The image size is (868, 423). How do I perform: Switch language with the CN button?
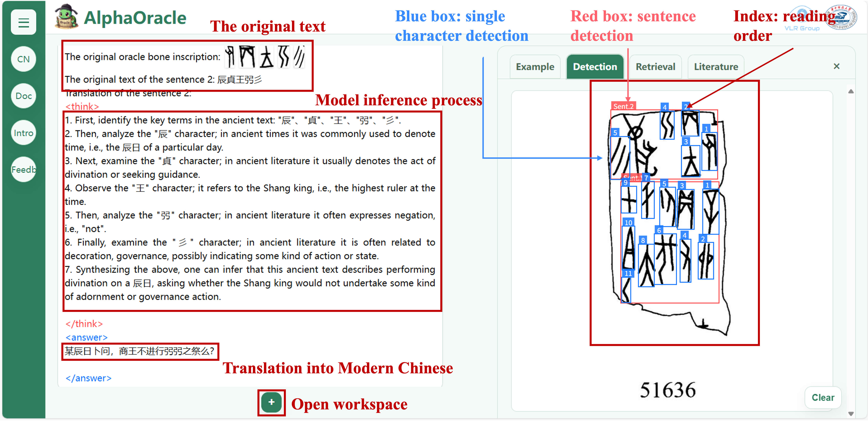[23, 59]
